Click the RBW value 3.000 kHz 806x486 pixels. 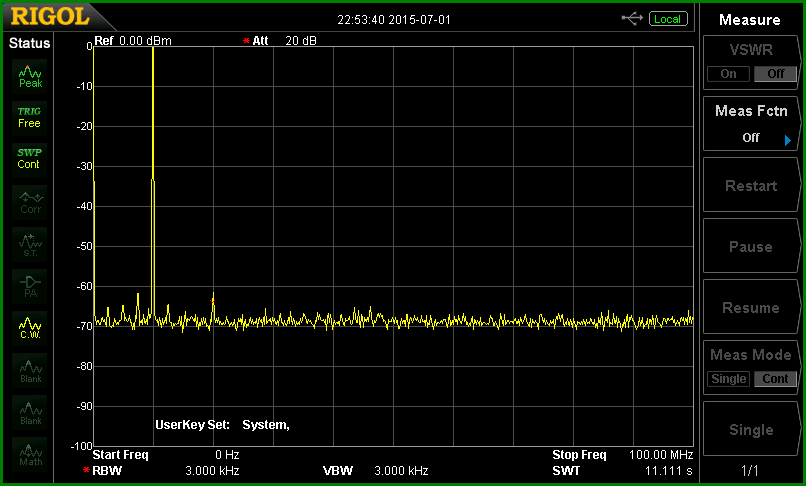212,471
